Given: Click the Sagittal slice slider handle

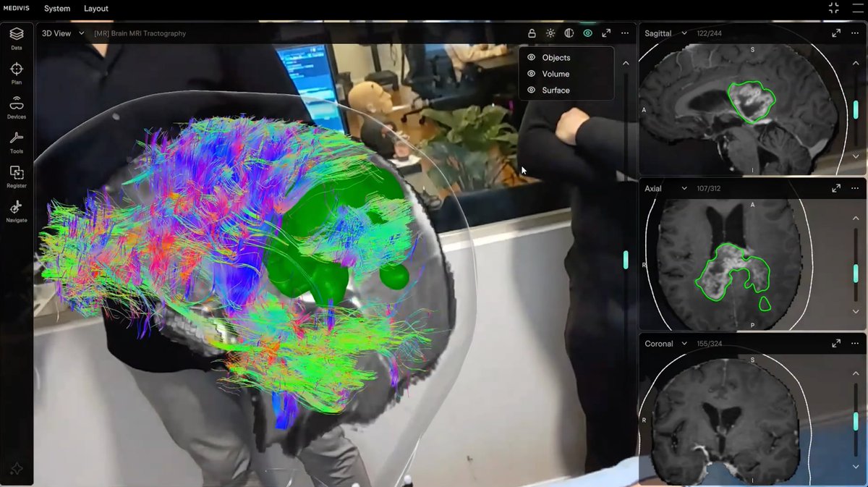Looking at the screenshot, I should coord(856,109).
